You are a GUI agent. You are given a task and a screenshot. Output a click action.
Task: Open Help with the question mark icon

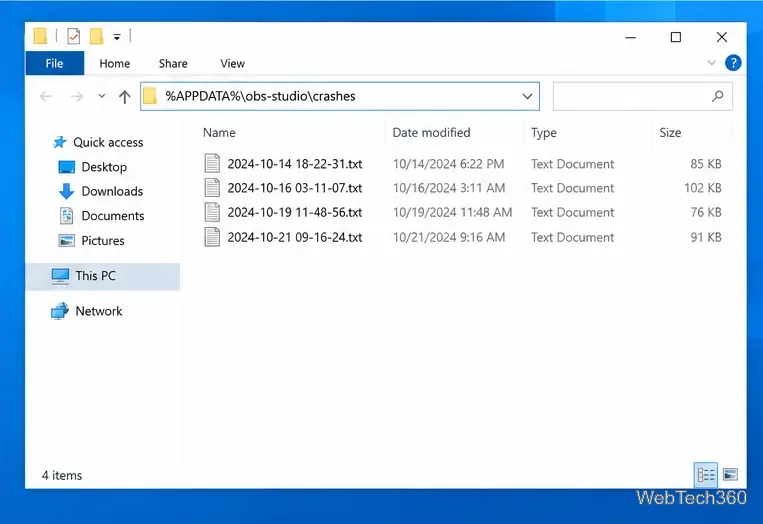click(733, 63)
